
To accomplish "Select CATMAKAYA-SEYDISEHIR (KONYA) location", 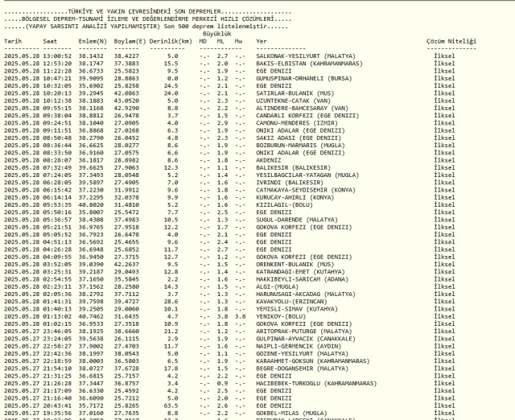I will pos(306,190).
